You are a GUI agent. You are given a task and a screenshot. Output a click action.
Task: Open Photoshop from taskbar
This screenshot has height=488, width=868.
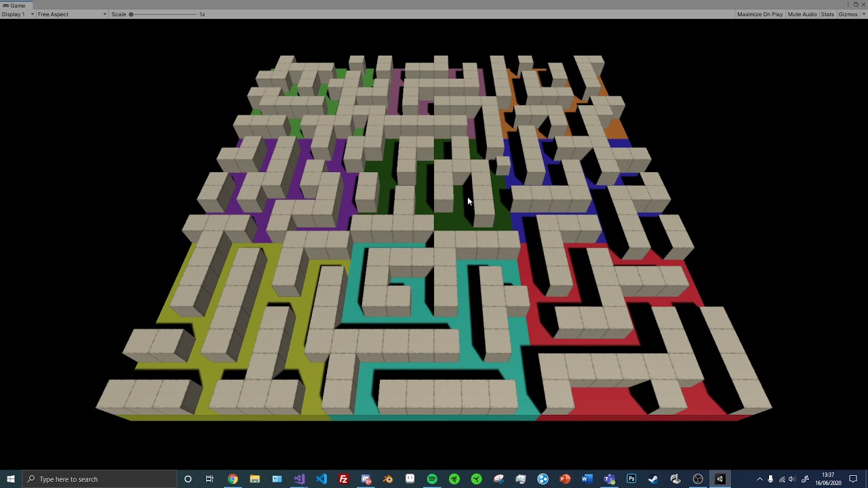(631, 479)
